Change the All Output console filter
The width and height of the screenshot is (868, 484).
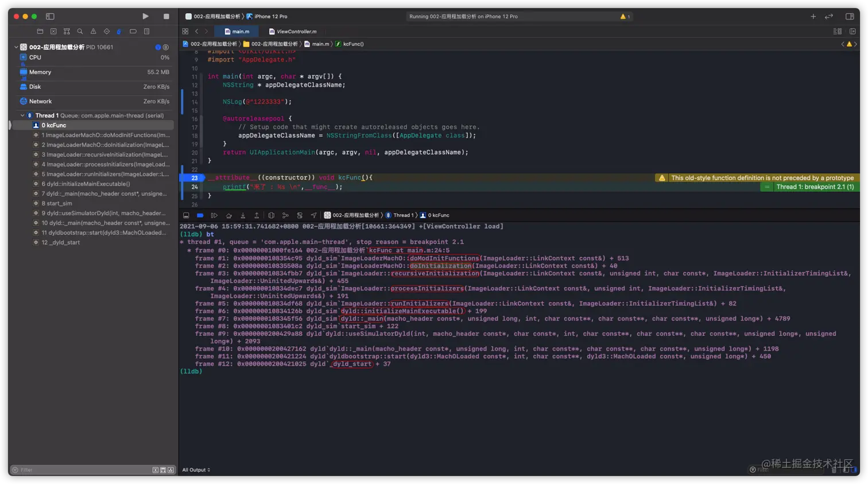pyautogui.click(x=196, y=470)
